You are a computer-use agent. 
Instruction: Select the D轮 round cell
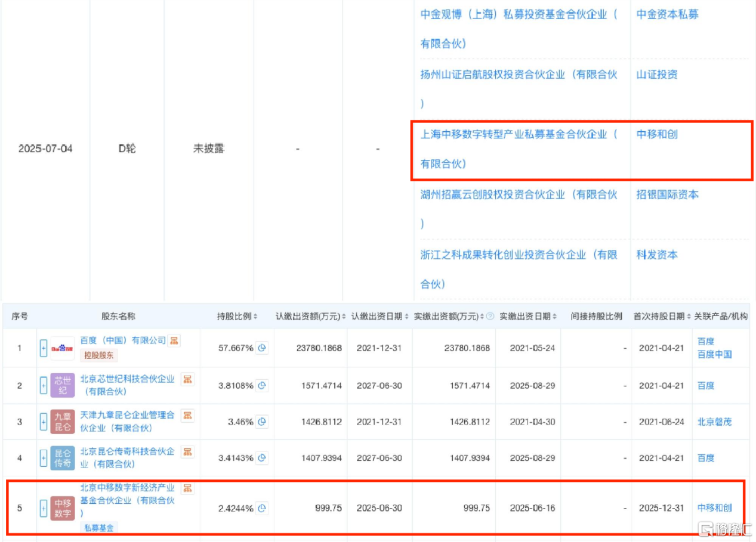126,148
